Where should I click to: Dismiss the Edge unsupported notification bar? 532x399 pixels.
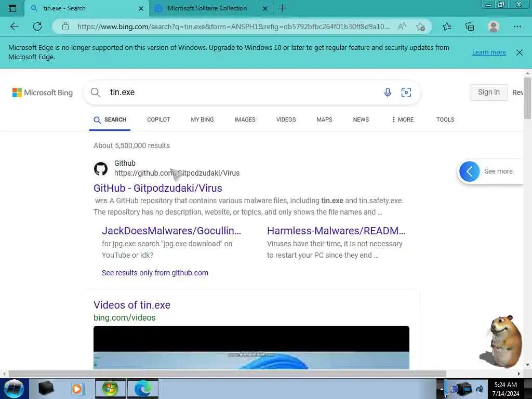coord(519,52)
